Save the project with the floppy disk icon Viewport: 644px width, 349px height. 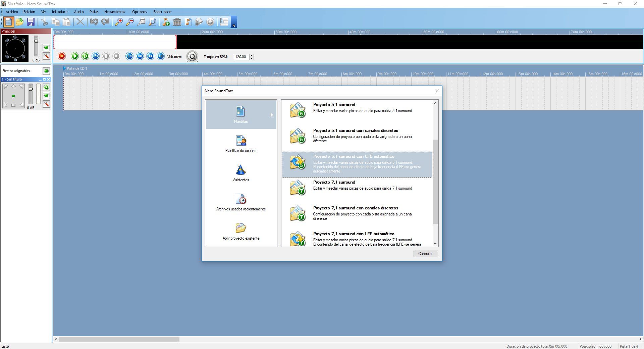coord(31,22)
